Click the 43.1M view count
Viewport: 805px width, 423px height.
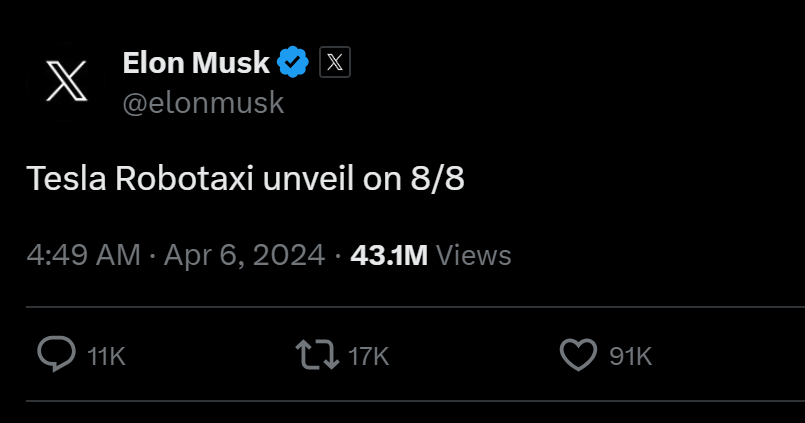point(389,255)
